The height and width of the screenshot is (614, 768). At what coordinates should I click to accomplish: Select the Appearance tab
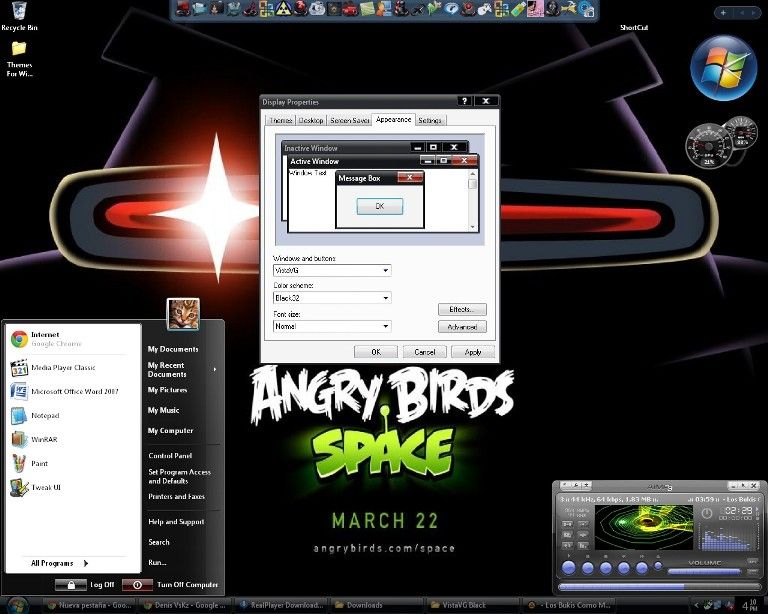(x=393, y=119)
